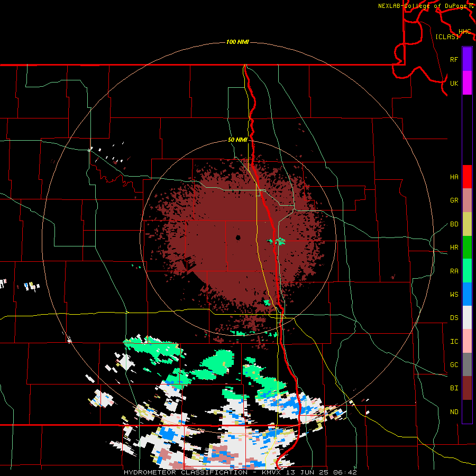476x476 pixels.
Task: Click the IC pink legend block
Action: coord(467,341)
